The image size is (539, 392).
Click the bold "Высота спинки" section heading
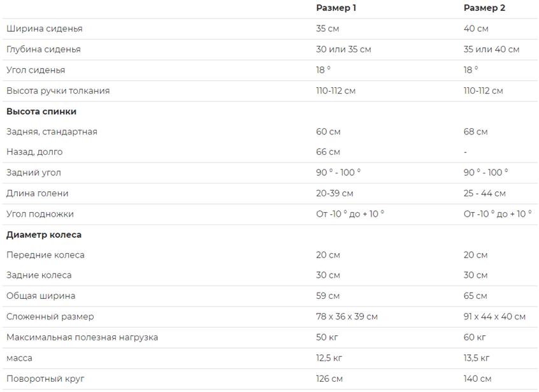[x=41, y=112]
